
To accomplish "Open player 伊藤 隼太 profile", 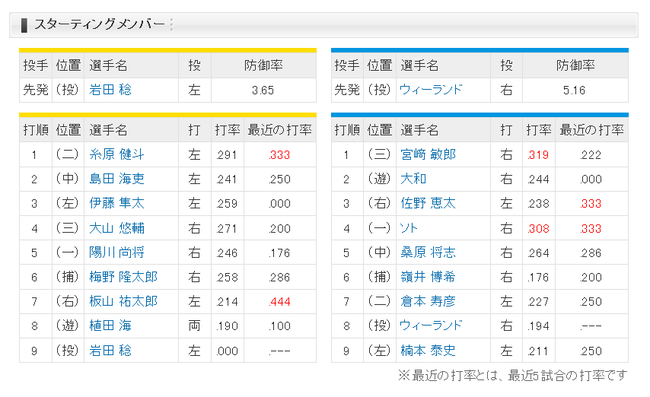I will 116,203.
